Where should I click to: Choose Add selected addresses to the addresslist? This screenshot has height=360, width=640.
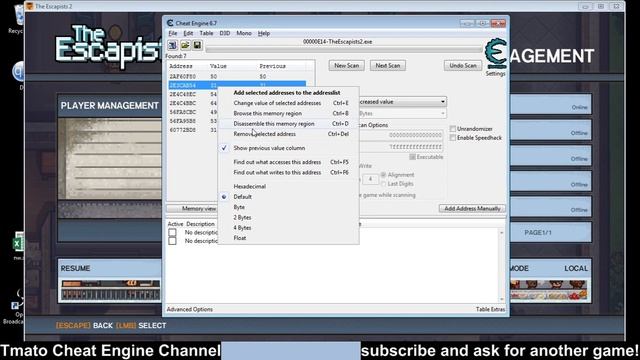click(x=289, y=93)
